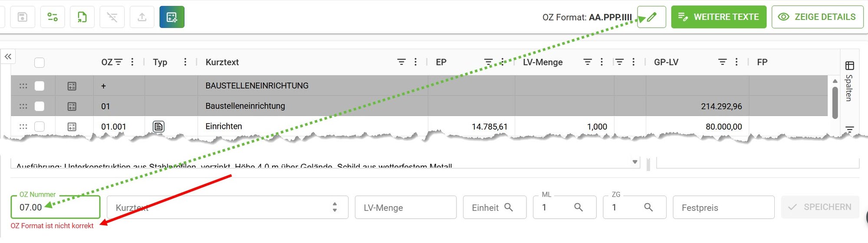Click the long-text icon for Einrichten
Image resolution: width=868 pixels, height=243 pixels.
click(158, 127)
